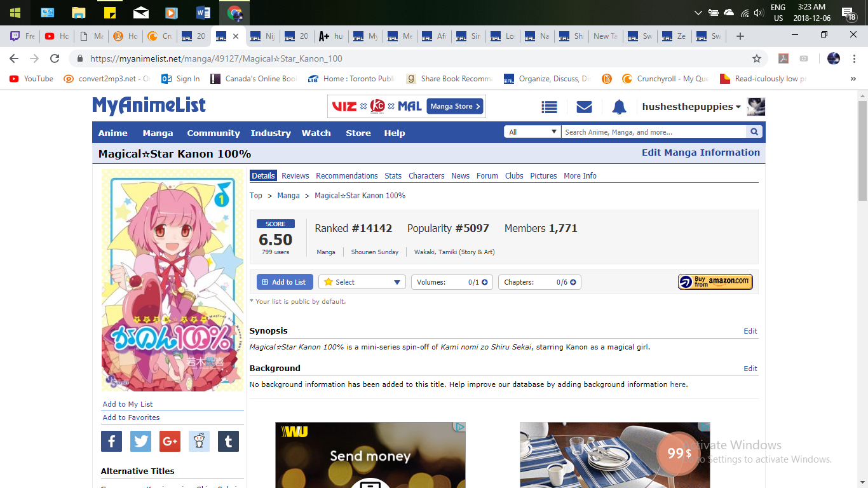Click Edit Manga Information link

pos(700,152)
